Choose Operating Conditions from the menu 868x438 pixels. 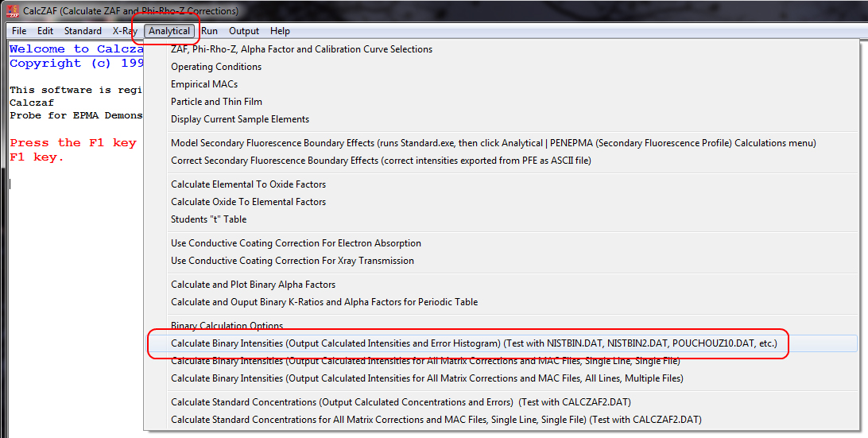point(216,67)
